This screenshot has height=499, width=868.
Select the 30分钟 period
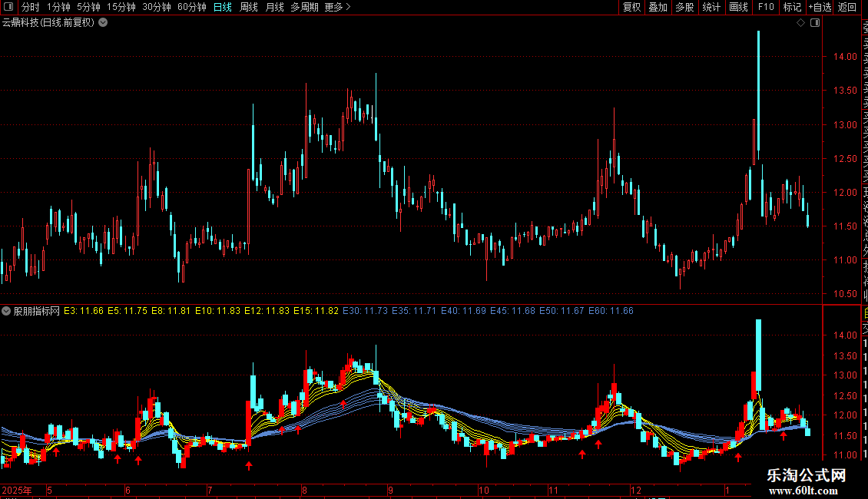pos(157,7)
